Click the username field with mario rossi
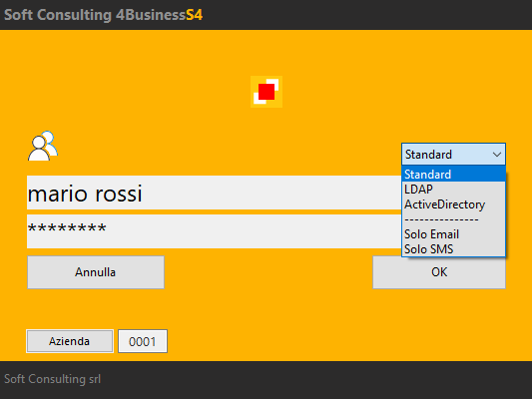Image resolution: width=532 pixels, height=399 pixels. (214, 193)
